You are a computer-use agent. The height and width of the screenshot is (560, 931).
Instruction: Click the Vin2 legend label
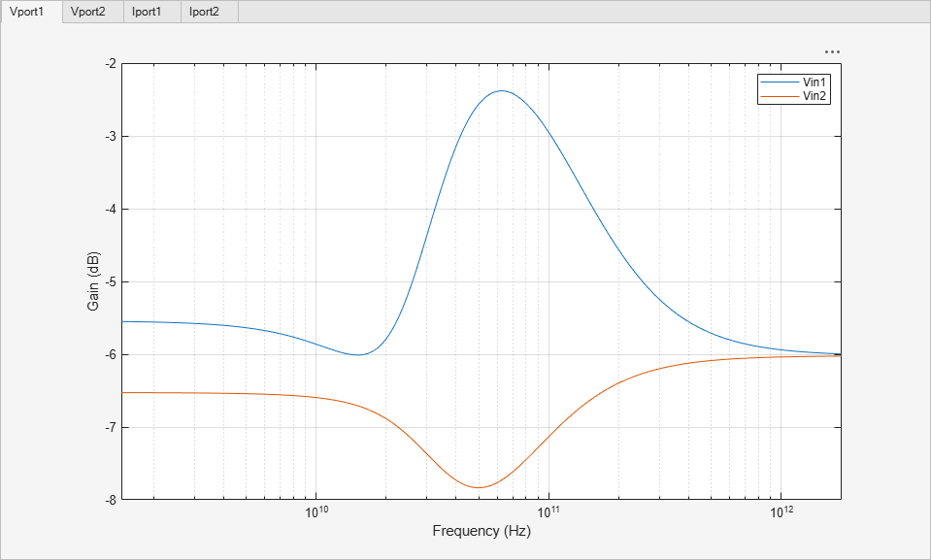click(x=815, y=96)
